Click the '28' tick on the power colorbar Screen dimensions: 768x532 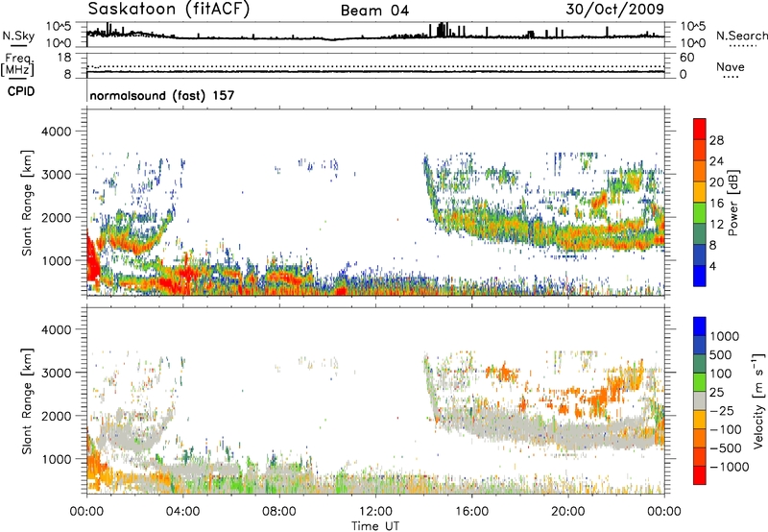tap(716, 140)
